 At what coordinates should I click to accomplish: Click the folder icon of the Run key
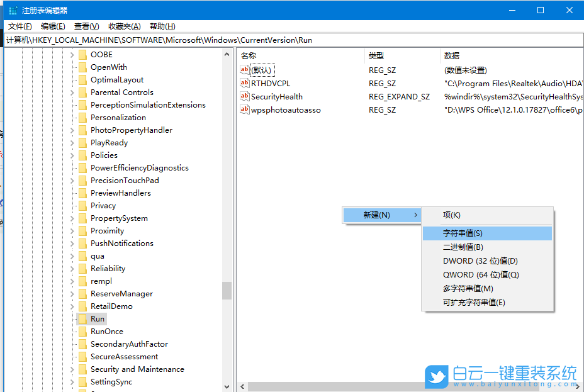point(82,318)
